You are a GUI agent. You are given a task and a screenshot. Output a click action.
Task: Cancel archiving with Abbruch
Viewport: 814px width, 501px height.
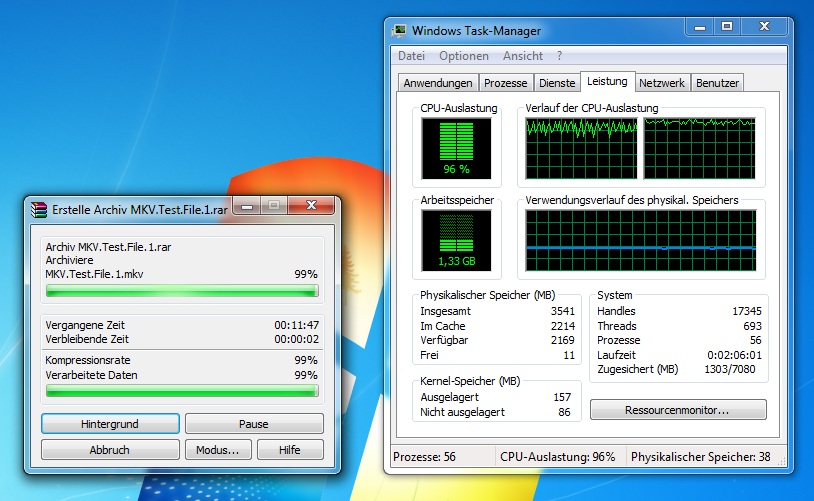(110, 450)
